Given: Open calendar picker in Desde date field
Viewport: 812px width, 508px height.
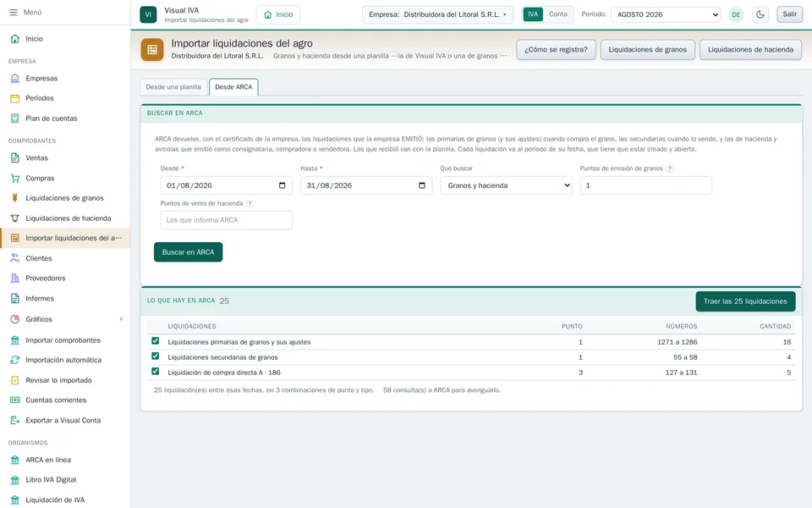Looking at the screenshot, I should coord(283,185).
